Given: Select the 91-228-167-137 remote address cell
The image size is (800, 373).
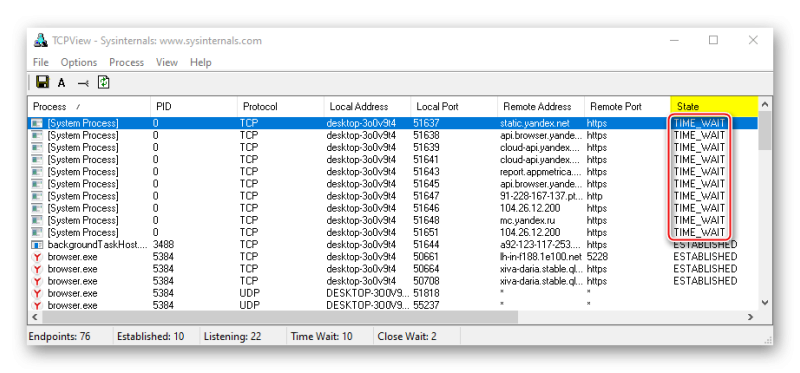Looking at the screenshot, I should point(541,196).
